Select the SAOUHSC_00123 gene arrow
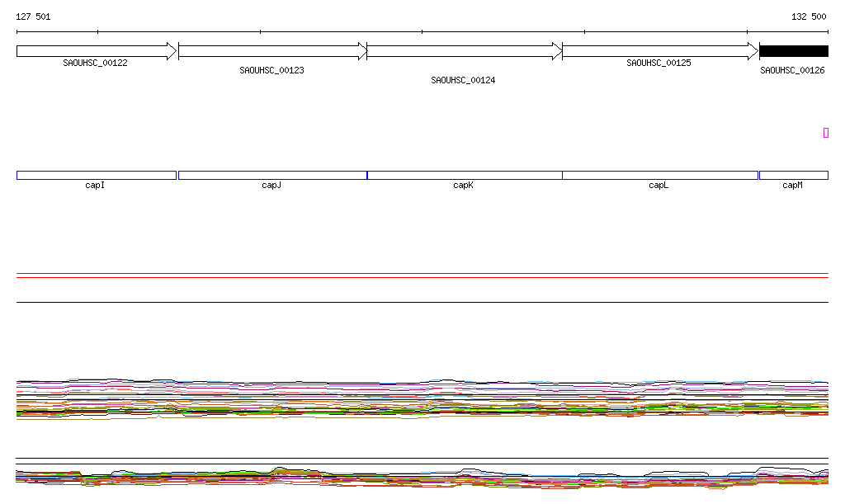This screenshot has width=845, height=504. click(272, 51)
